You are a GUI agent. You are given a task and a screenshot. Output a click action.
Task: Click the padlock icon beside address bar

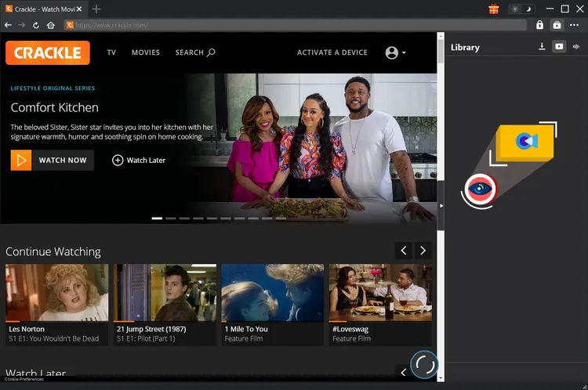click(x=539, y=25)
